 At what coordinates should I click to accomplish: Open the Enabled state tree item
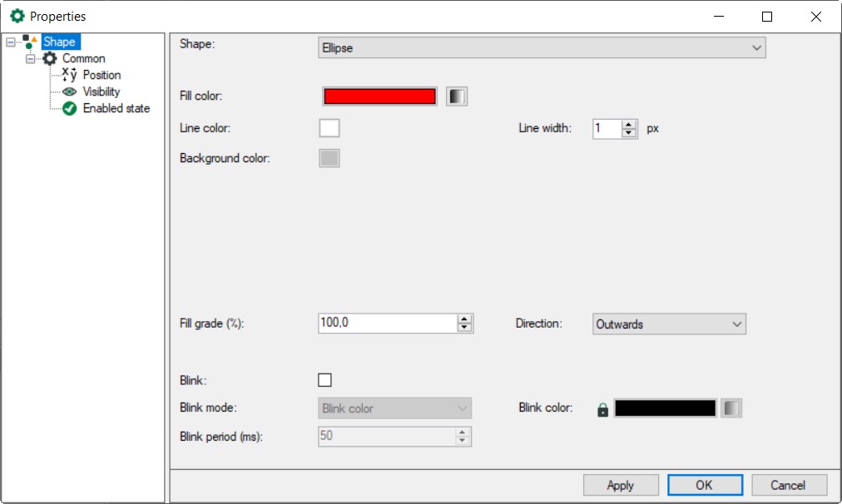pos(116,108)
